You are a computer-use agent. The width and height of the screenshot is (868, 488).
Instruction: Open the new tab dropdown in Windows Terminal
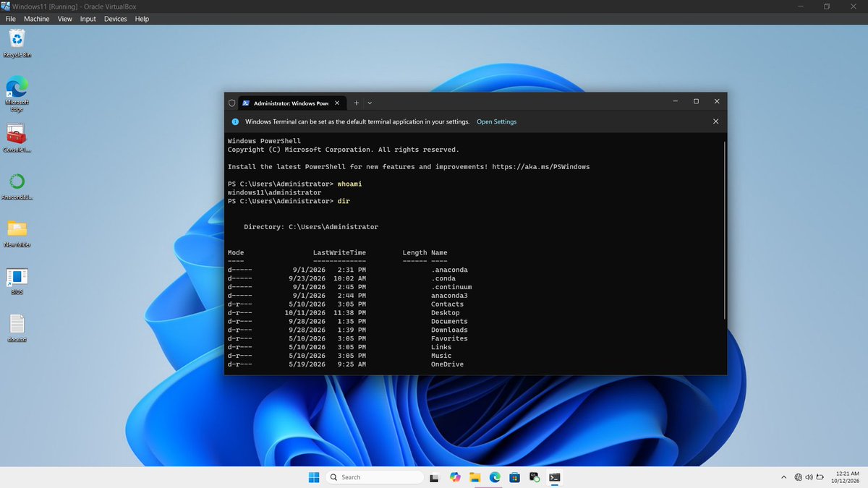tap(370, 103)
